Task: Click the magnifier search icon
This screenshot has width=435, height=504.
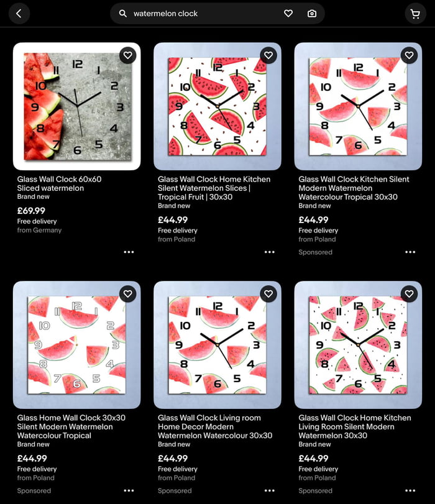Action: coord(123,14)
